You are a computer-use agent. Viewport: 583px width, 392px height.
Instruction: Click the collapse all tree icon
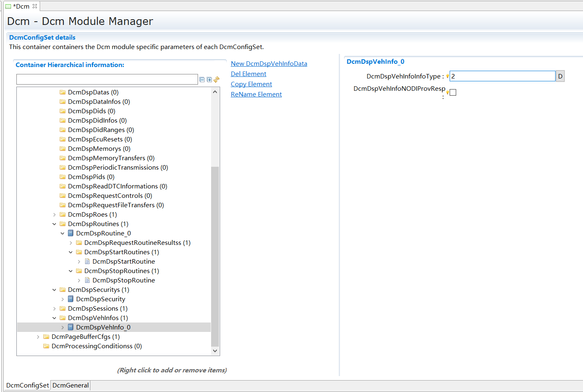point(202,80)
